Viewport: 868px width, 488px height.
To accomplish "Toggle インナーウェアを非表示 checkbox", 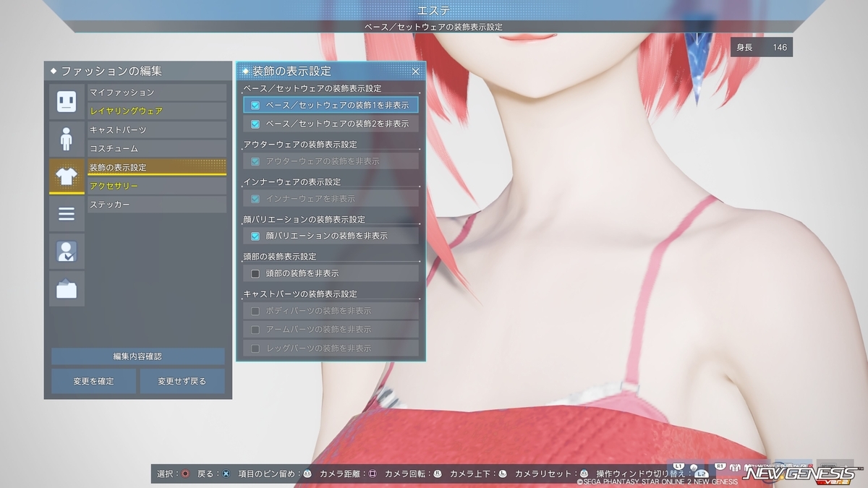I will 255,199.
